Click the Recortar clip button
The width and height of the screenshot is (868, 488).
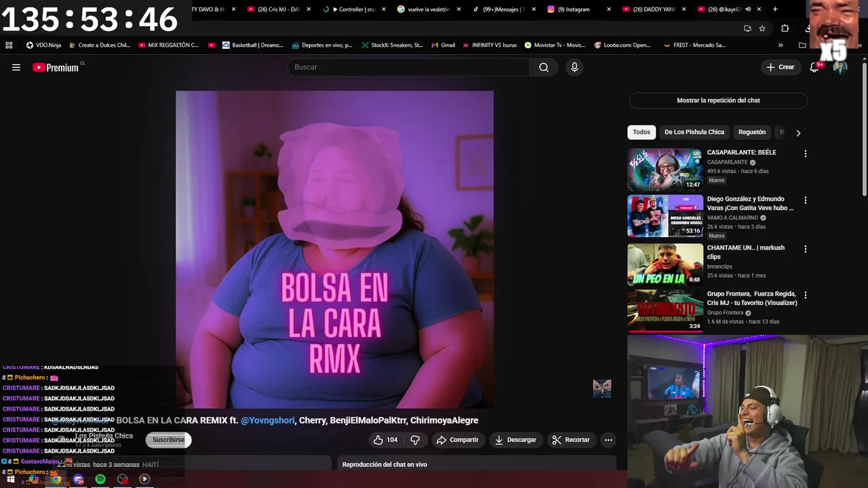click(x=571, y=440)
